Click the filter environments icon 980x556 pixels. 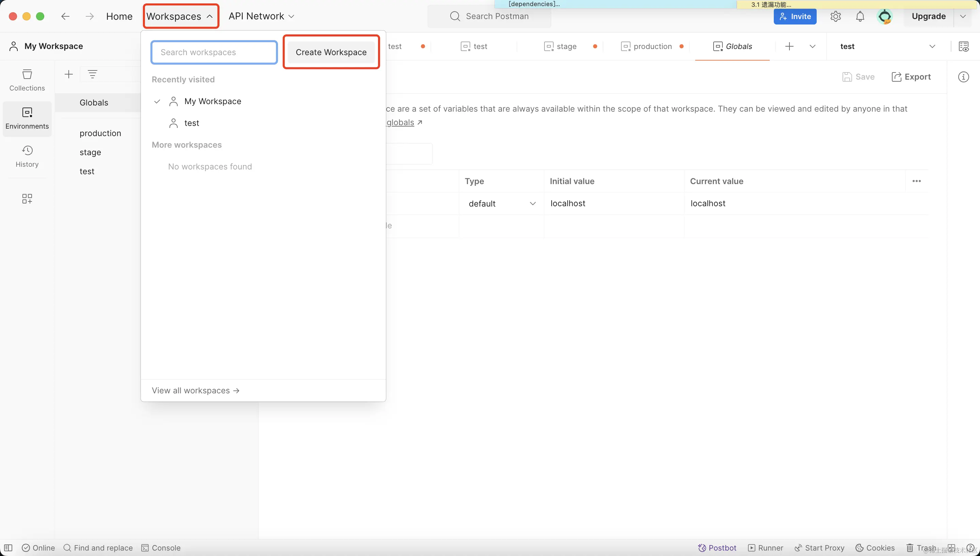coord(93,74)
